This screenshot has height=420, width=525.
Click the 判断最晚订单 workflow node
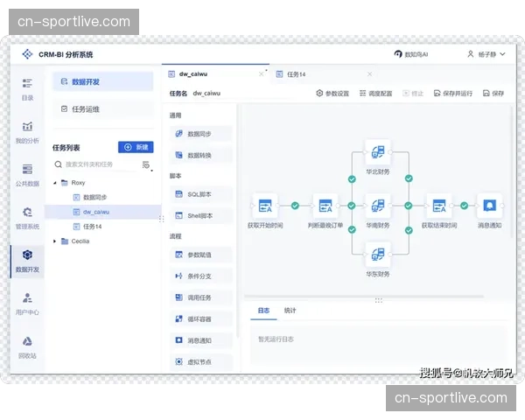(325, 207)
